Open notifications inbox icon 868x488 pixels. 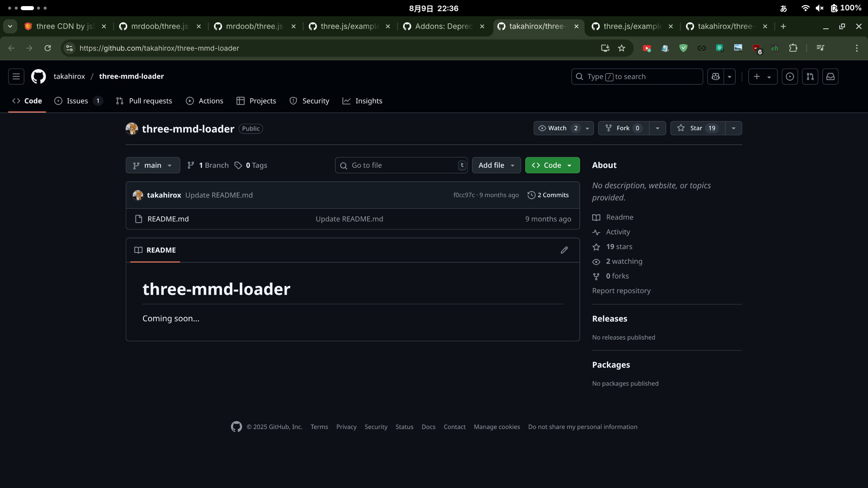(830, 77)
